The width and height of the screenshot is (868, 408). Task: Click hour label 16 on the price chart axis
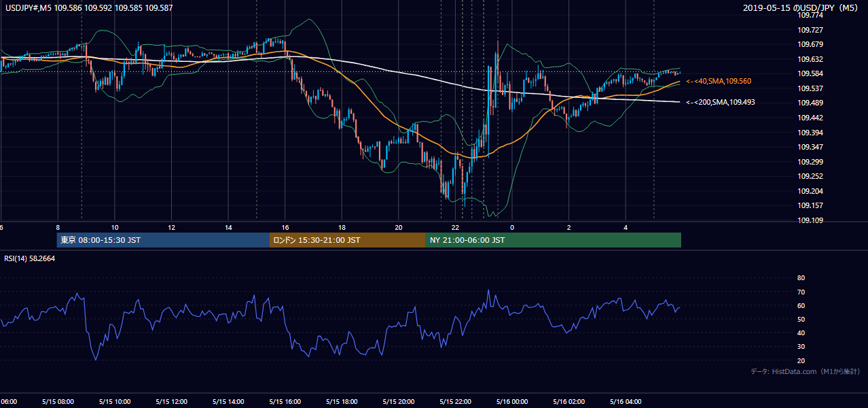[285, 228]
